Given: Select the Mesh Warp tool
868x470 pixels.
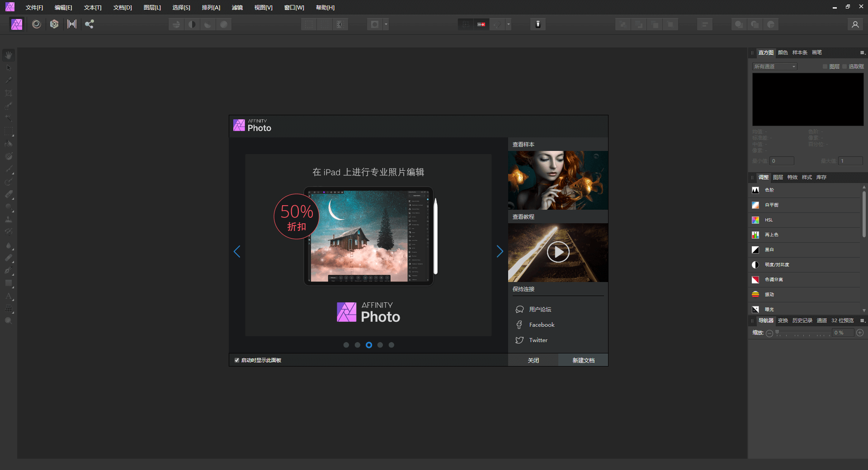Looking at the screenshot, I should [9, 309].
